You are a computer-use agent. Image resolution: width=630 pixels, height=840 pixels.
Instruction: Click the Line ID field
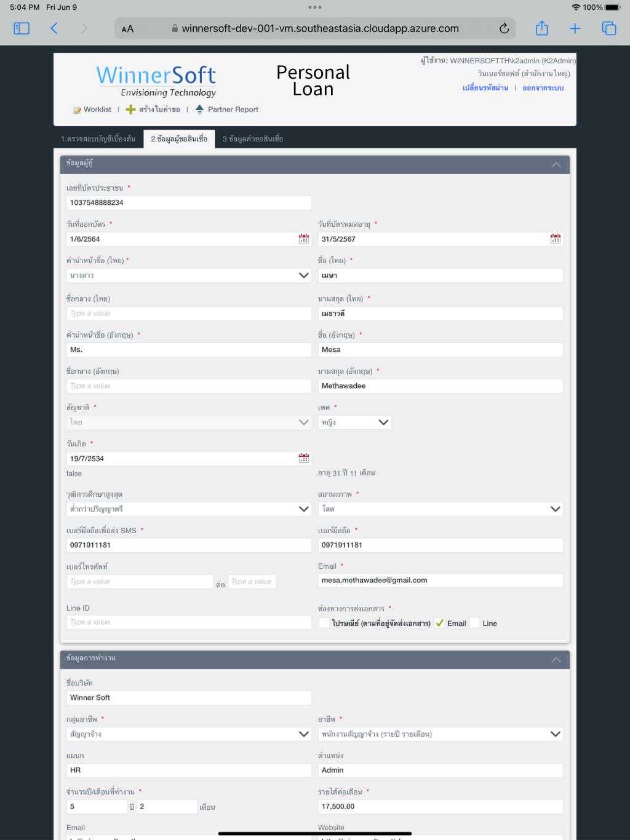tap(189, 622)
